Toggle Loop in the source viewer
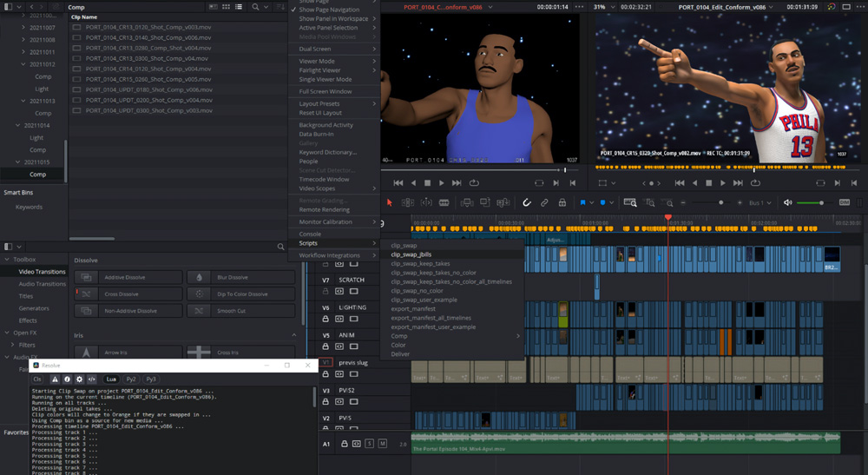Screen dimensions: 868x475 474,182
